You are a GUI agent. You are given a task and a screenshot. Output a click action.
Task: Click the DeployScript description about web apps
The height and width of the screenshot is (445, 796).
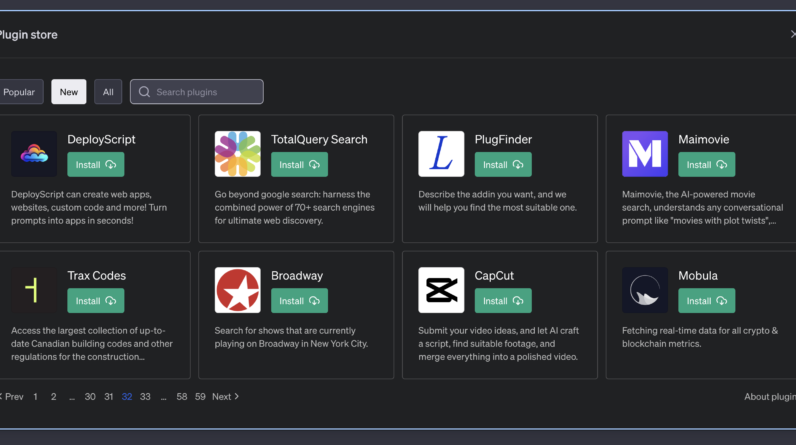coord(89,208)
